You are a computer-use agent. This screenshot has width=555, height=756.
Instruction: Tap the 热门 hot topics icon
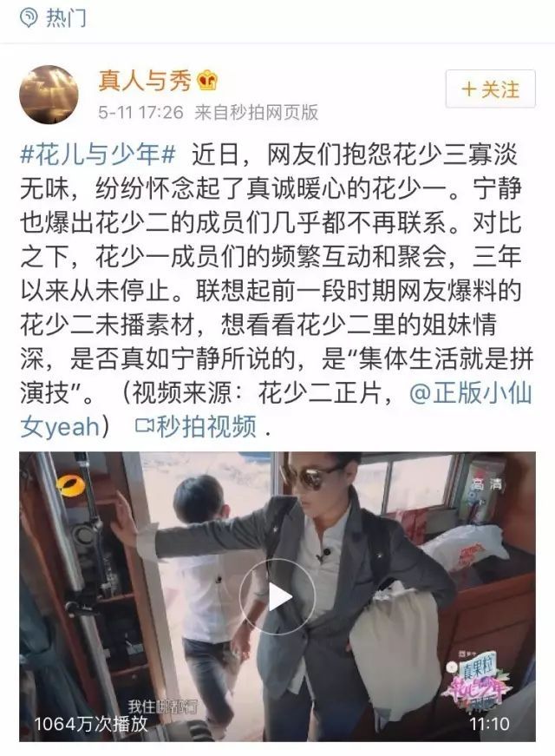tap(29, 18)
